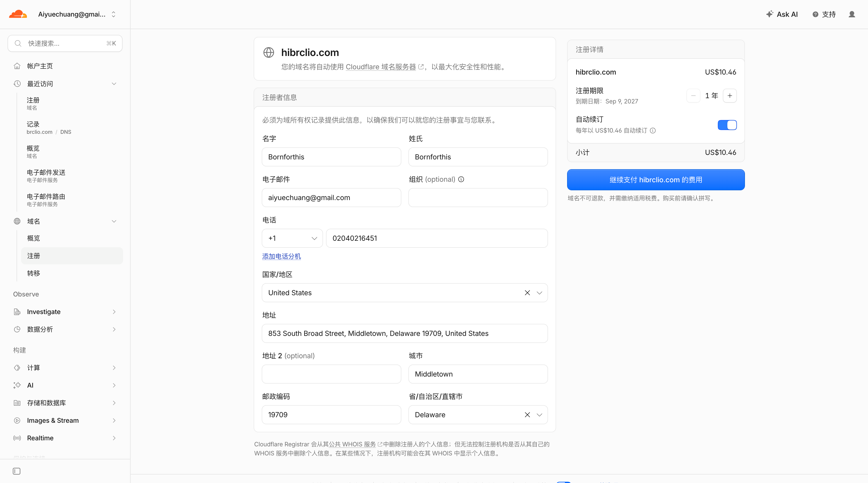Toggle the 自动续订 switch

pos(727,125)
